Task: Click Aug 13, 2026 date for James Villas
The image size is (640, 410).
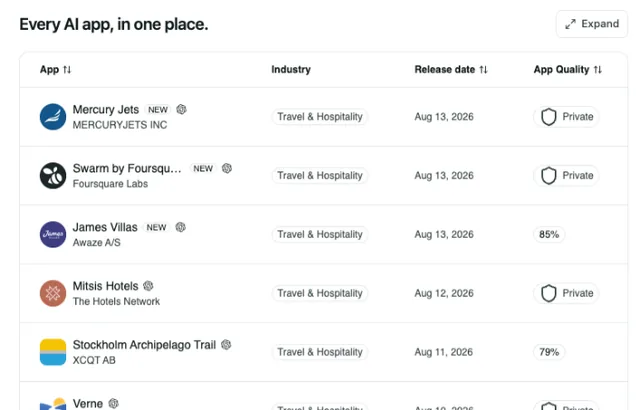Action: [444, 234]
